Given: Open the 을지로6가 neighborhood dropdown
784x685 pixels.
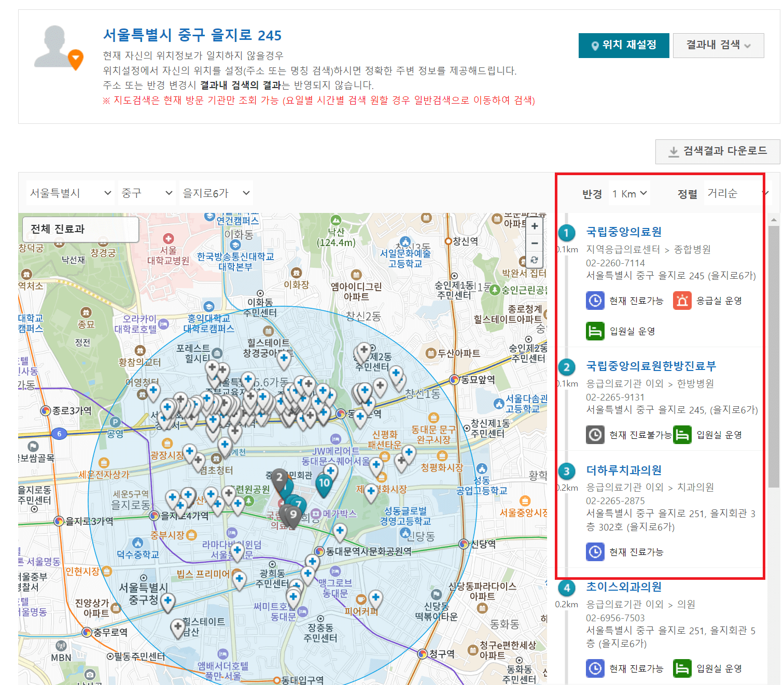Looking at the screenshot, I should coord(216,193).
